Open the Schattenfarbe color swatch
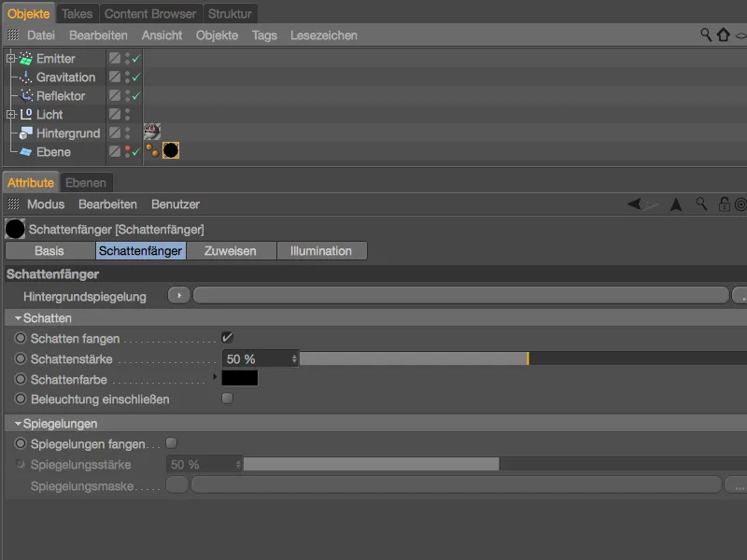747x560 pixels. click(x=240, y=378)
